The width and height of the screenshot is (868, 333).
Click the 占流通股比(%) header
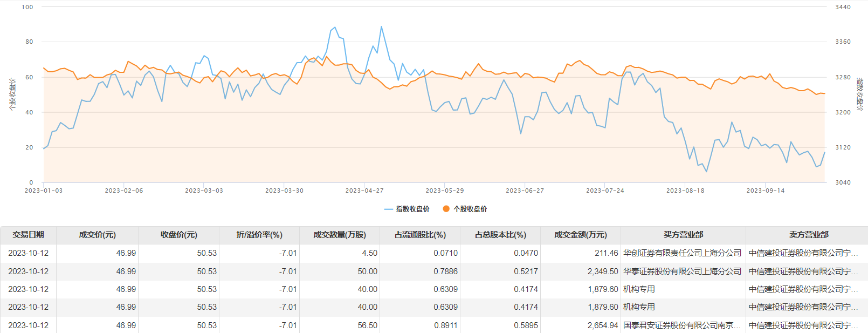click(x=420, y=235)
